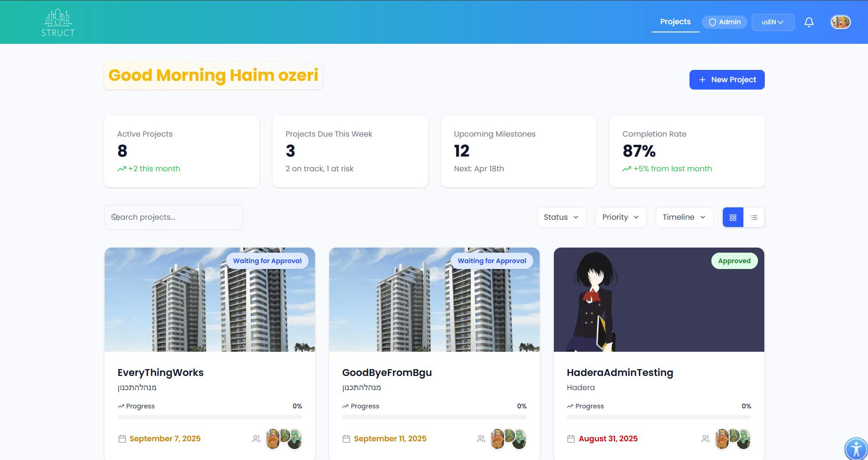Select the Projects navigation tab

tap(675, 21)
